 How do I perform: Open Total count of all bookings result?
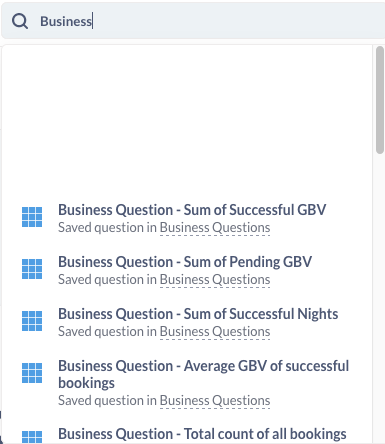(202, 434)
